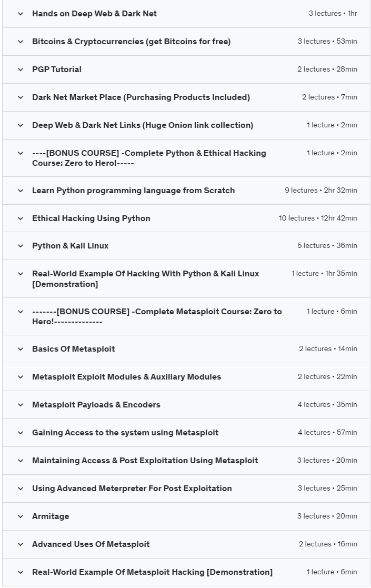
Task: Click the '3 lectures • 1hr' duration text
Action: click(333, 14)
